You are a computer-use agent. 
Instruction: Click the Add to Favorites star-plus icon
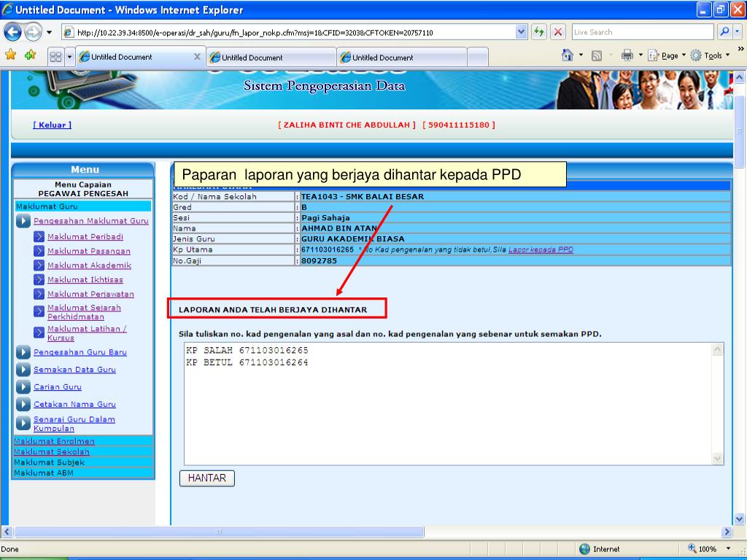point(31,55)
